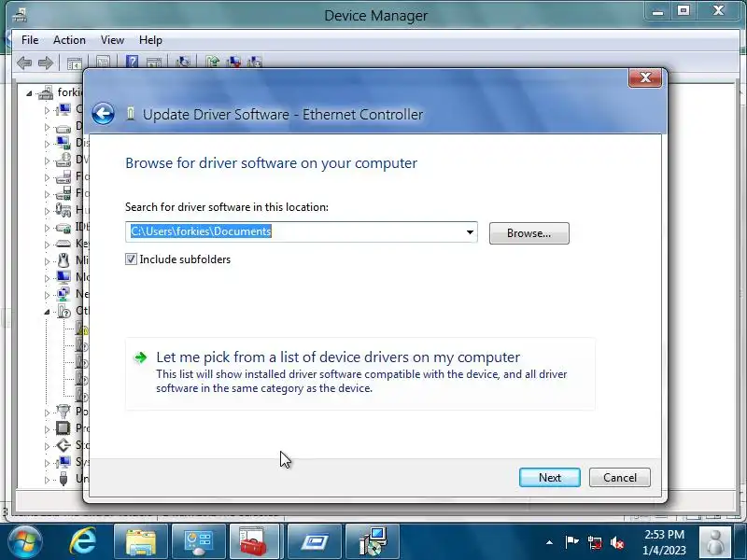Open the Help menu
The height and width of the screenshot is (560, 747).
tap(150, 40)
